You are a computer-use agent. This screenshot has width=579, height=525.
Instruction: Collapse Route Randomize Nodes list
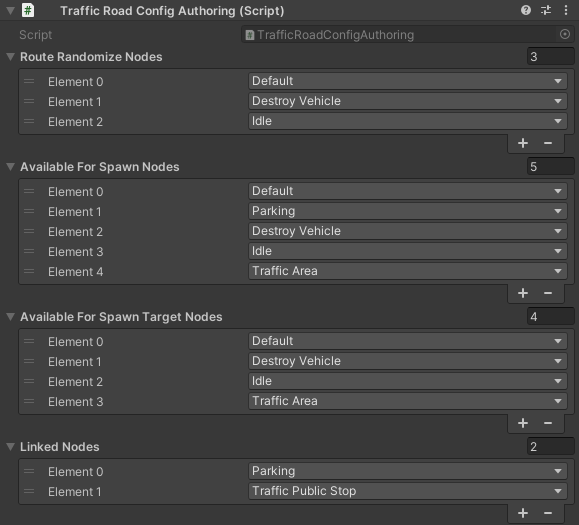tap(10, 56)
